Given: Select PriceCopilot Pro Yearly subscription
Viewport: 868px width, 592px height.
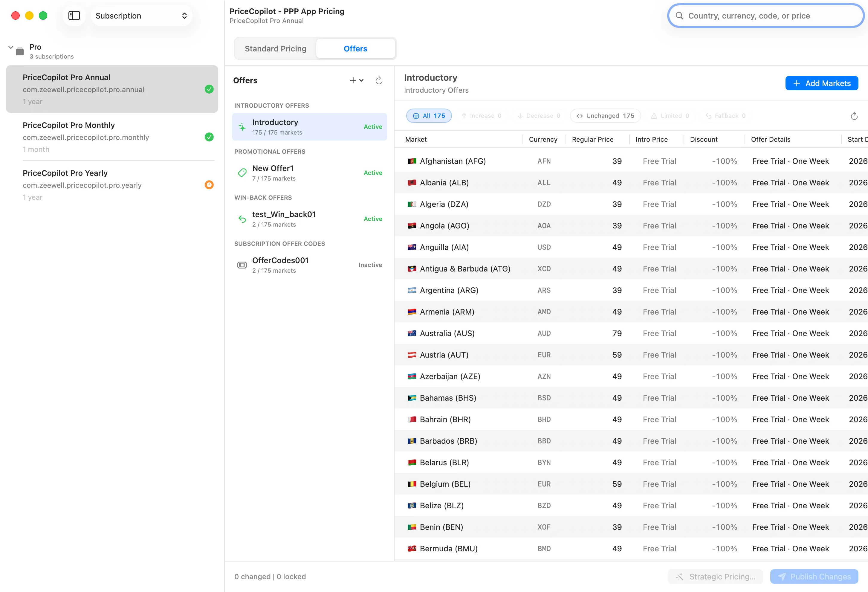Looking at the screenshot, I should point(112,184).
